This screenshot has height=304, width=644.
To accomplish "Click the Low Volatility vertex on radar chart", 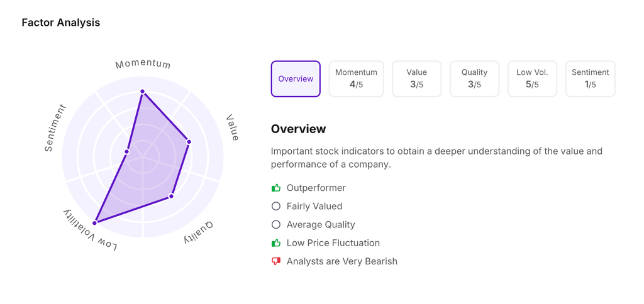I will point(96,222).
